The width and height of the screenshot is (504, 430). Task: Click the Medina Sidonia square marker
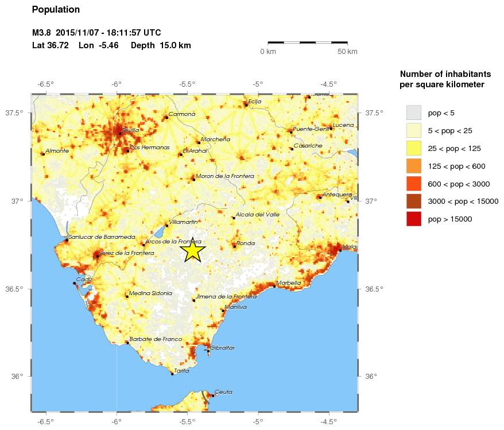[127, 297]
